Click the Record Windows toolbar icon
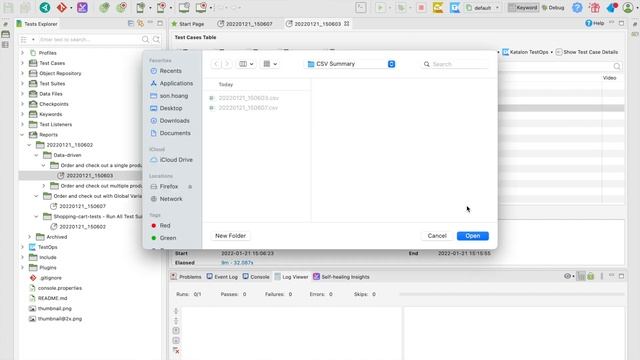 201,7
